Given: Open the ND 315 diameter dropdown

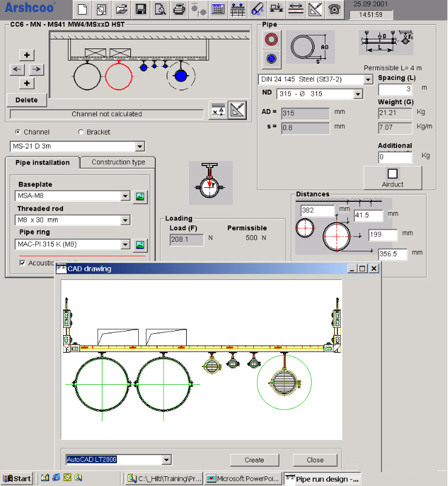Looking at the screenshot, I should tap(358, 94).
